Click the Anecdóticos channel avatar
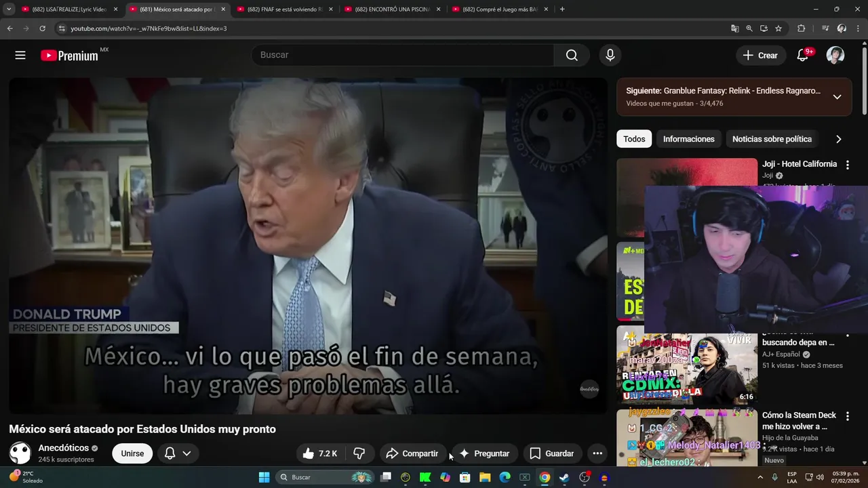This screenshot has width=868, height=488. click(x=20, y=453)
